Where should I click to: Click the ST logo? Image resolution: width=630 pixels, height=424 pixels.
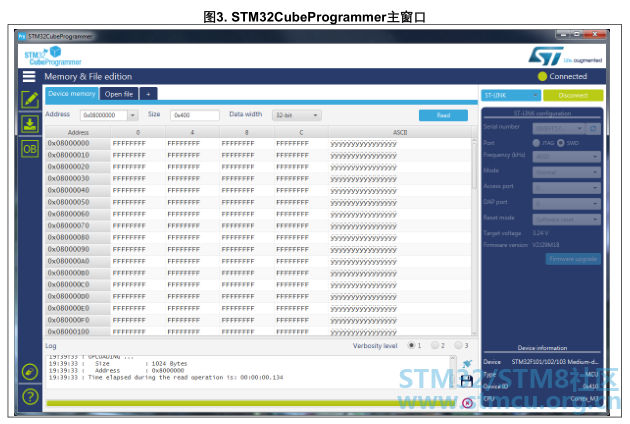[546, 56]
